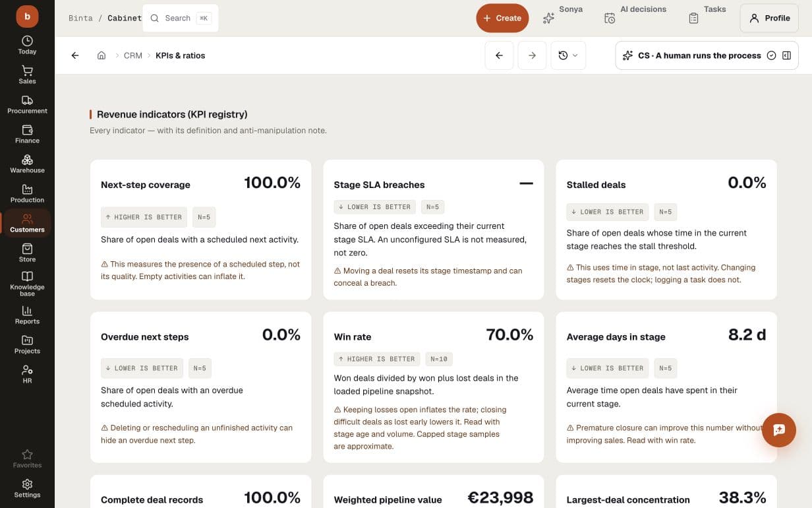Screen dimensions: 812x508
Task: Click the Complete deal records title
Action: point(152,500)
